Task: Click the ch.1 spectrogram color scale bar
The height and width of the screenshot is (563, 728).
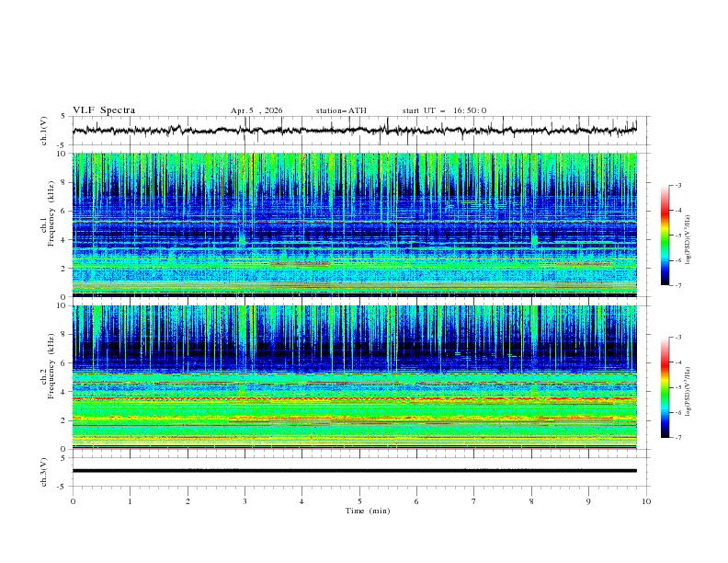Action: tap(665, 236)
